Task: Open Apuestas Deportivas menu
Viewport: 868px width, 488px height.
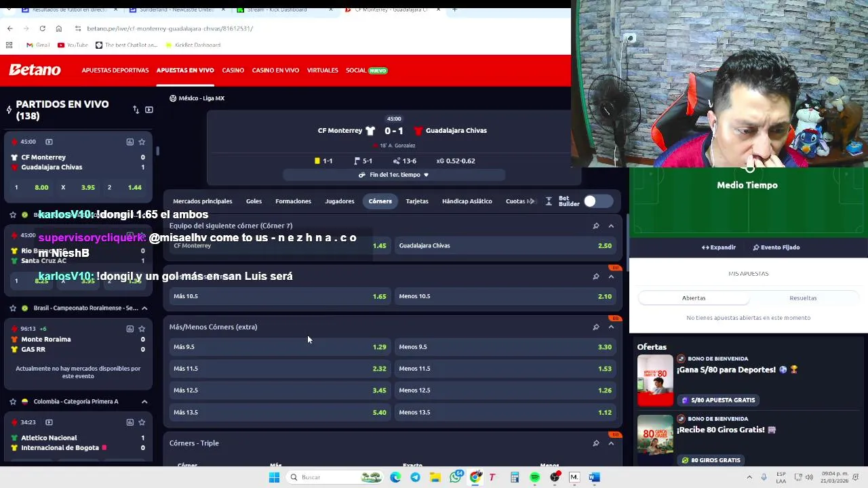Action: pyautogui.click(x=115, y=70)
